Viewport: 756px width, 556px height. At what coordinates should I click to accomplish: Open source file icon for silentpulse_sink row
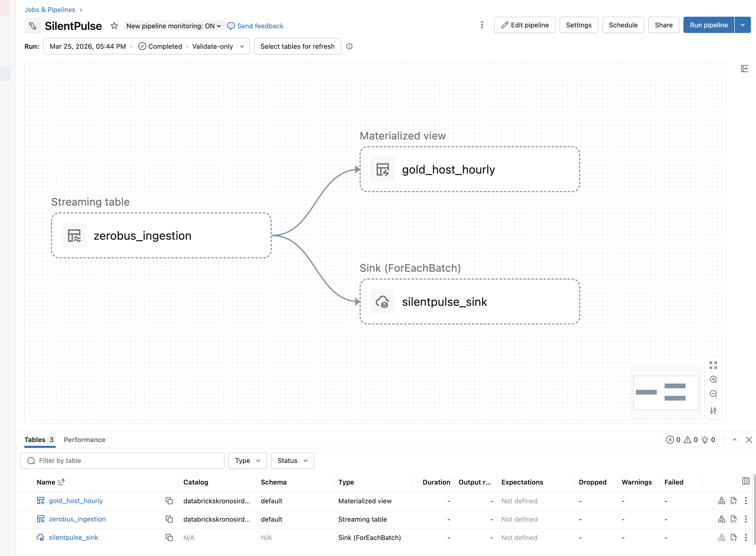click(x=734, y=537)
